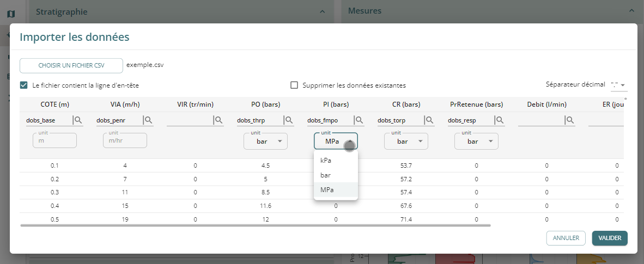644x264 pixels.
Task: Choose bar option in unit list
Action: pyautogui.click(x=326, y=175)
